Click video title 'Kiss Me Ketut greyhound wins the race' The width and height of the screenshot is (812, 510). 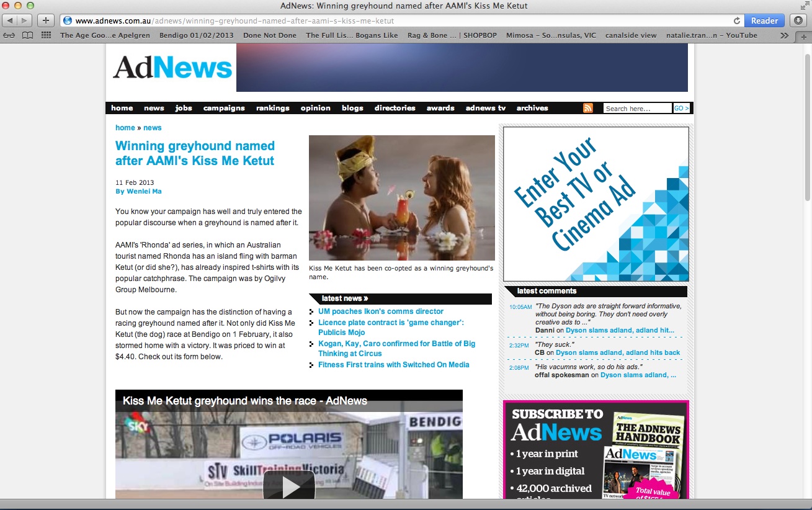[x=245, y=401]
